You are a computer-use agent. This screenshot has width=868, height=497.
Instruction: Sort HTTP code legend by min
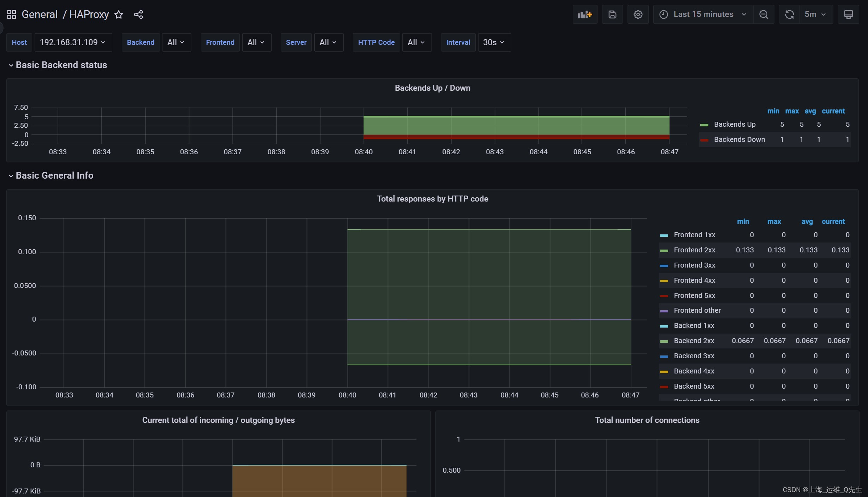[x=743, y=221]
